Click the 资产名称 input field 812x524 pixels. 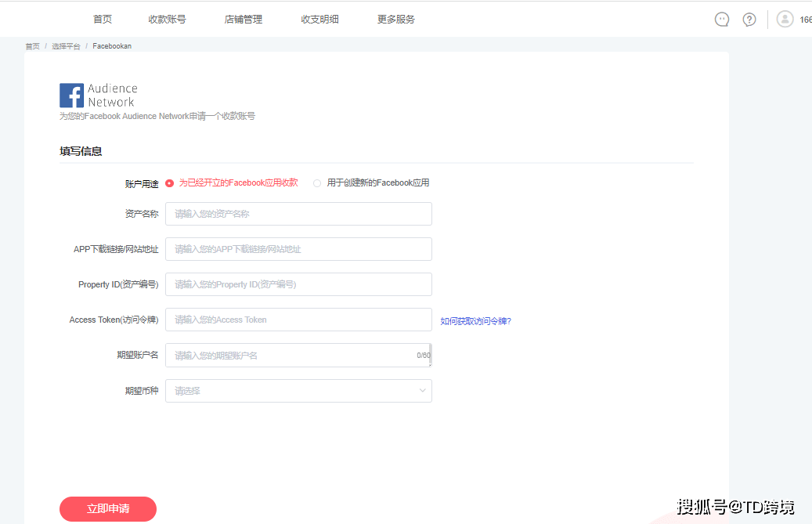pyautogui.click(x=298, y=214)
